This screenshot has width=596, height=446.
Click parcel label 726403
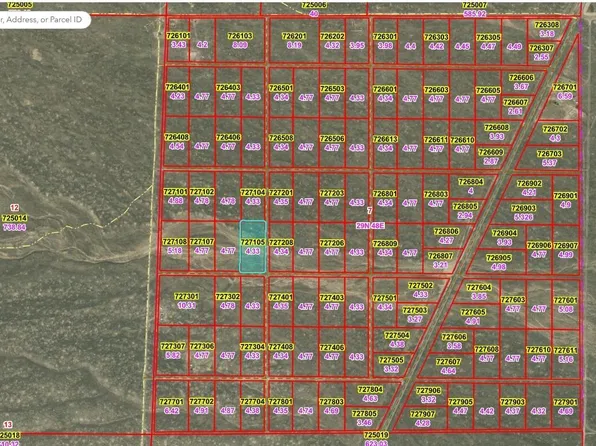tap(228, 87)
